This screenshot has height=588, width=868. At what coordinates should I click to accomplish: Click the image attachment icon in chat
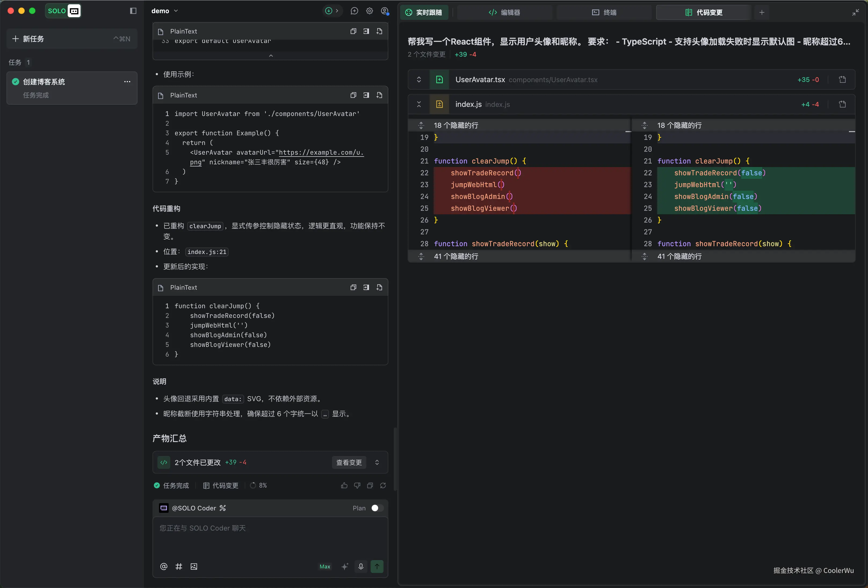(x=194, y=566)
